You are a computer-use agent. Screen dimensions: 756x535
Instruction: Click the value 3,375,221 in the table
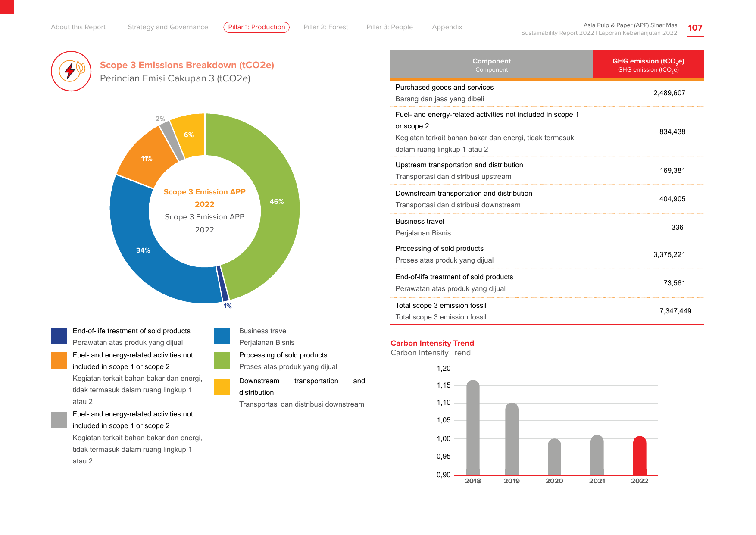pyautogui.click(x=669, y=254)
